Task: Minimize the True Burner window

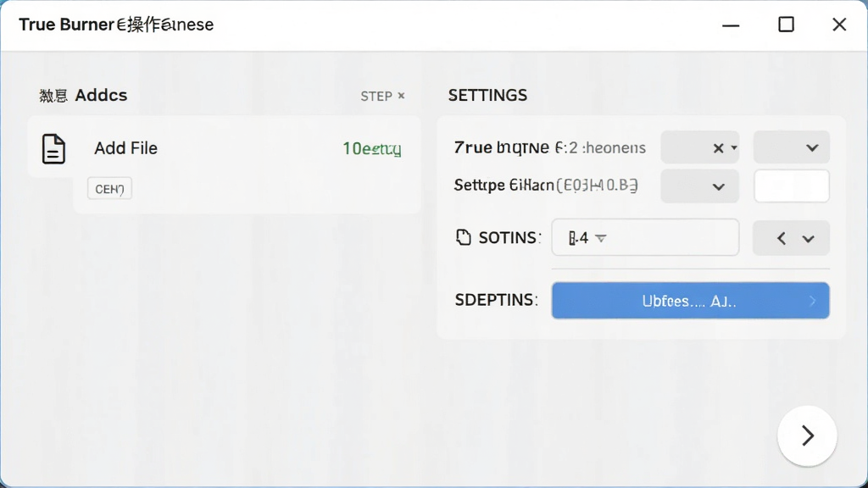Action: tap(731, 25)
